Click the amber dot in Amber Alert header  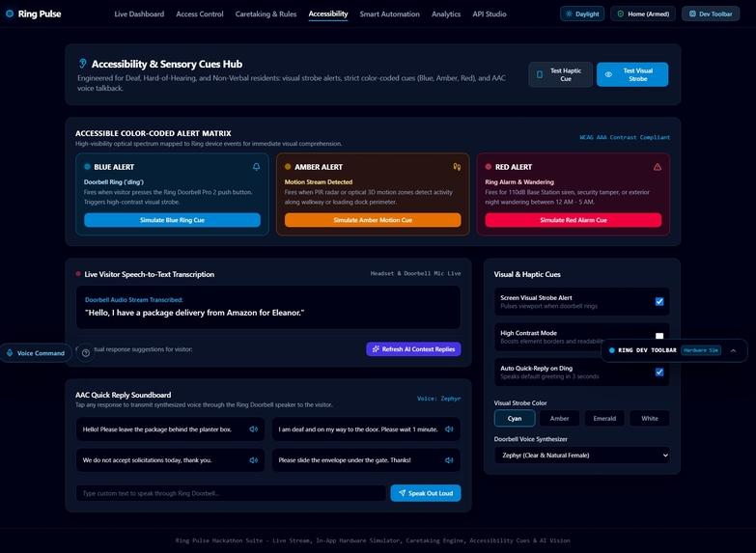(288, 167)
